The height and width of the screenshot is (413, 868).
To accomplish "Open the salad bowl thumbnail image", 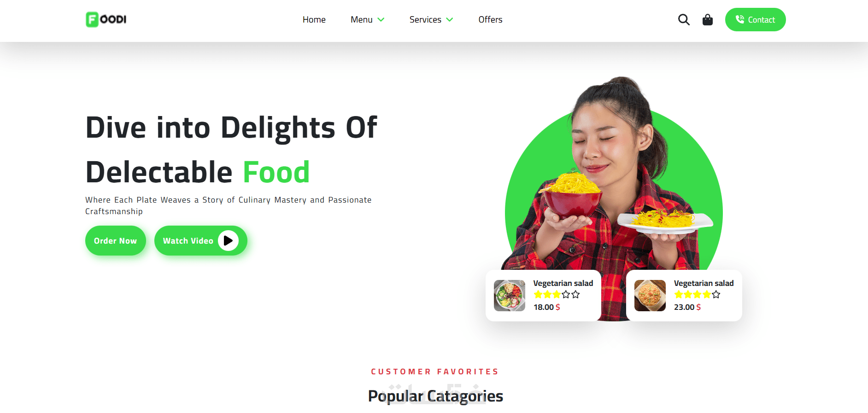I will tap(510, 296).
